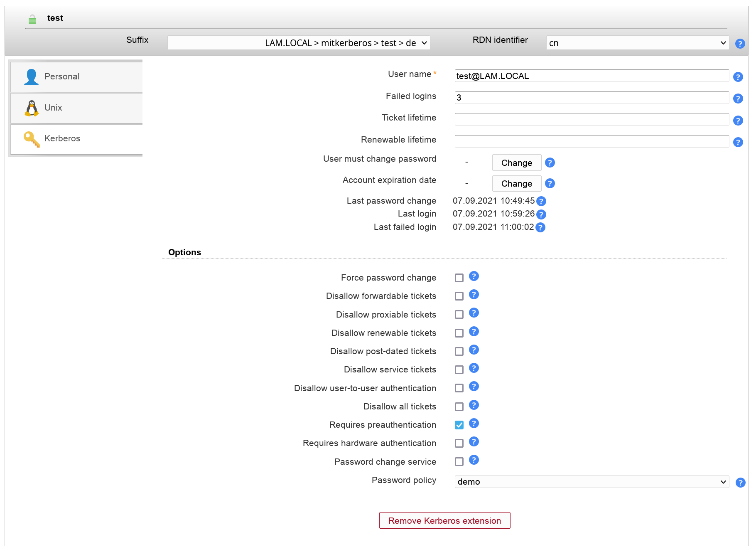Click the green lock icon beside test
This screenshot has width=756, height=552.
[32, 19]
